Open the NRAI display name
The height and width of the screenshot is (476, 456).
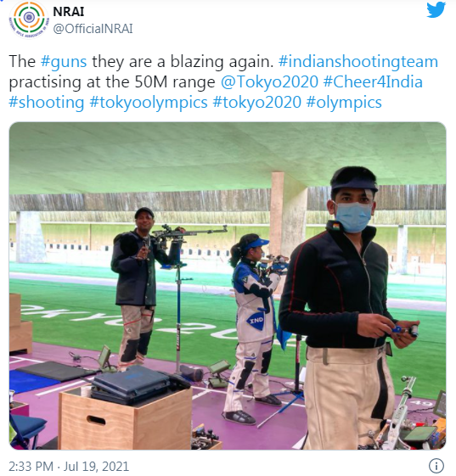point(68,12)
